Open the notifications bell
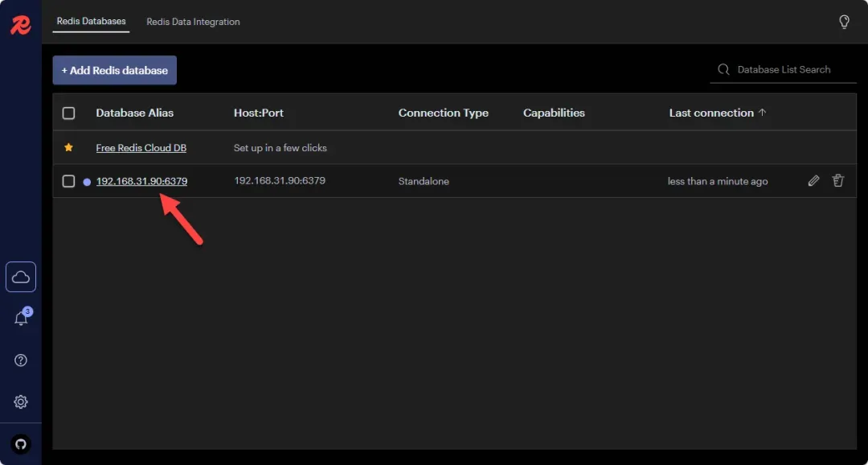Viewport: 868px width, 465px height. click(x=21, y=318)
